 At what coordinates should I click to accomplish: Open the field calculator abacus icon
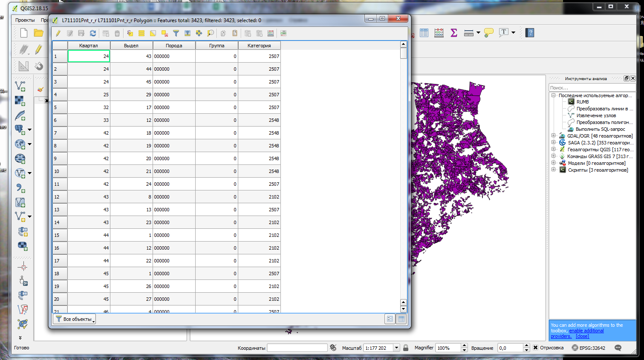[x=271, y=33]
